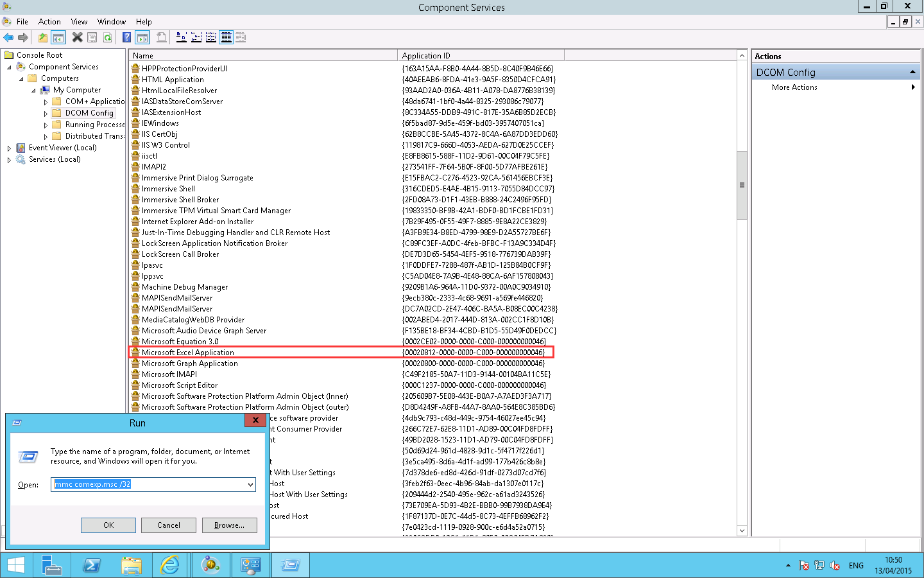
Task: Toggle Show/Hide Console Tree toolbar button
Action: (58, 38)
